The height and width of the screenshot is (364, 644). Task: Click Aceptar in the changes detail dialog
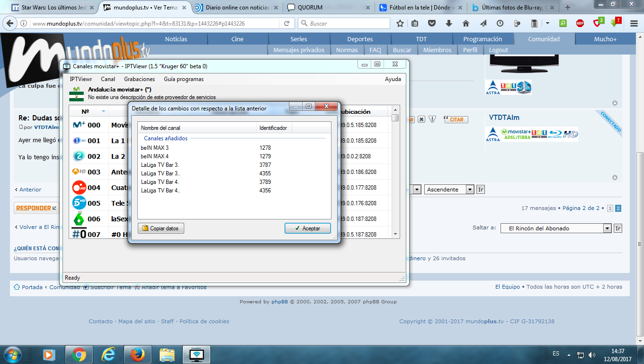(x=308, y=228)
